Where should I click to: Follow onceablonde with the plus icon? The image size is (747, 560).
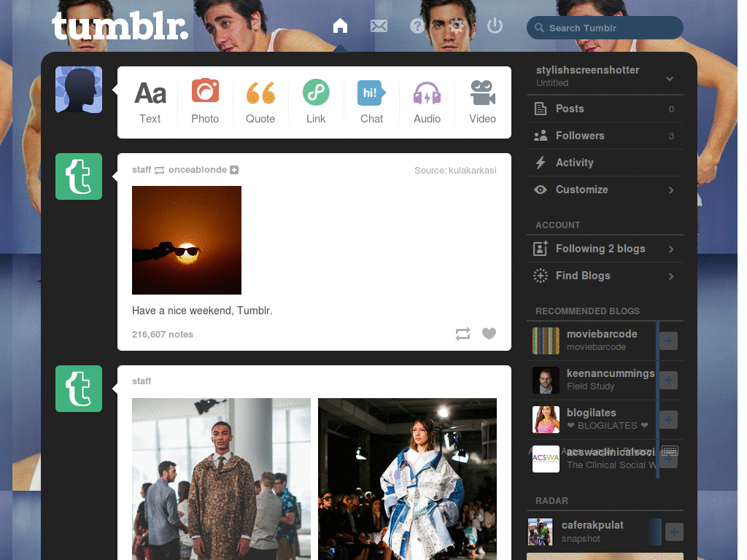pyautogui.click(x=234, y=169)
